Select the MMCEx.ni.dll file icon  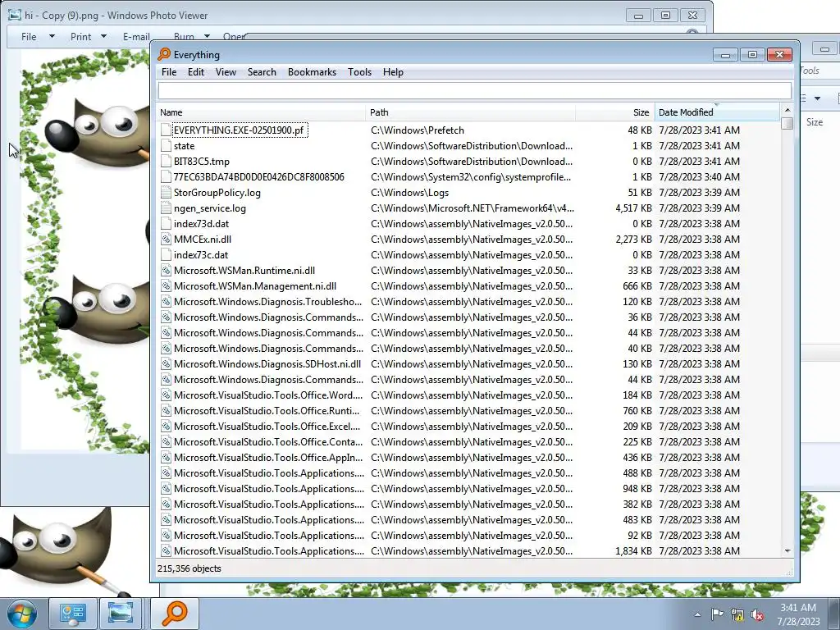166,239
